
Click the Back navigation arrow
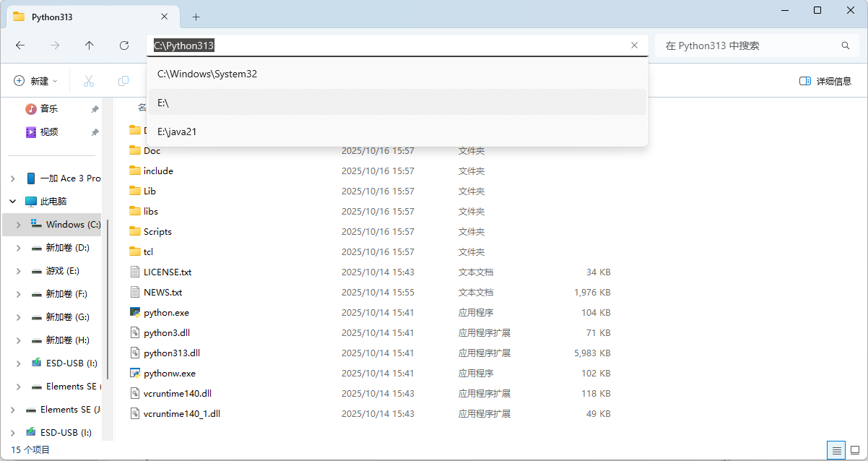tap(20, 46)
